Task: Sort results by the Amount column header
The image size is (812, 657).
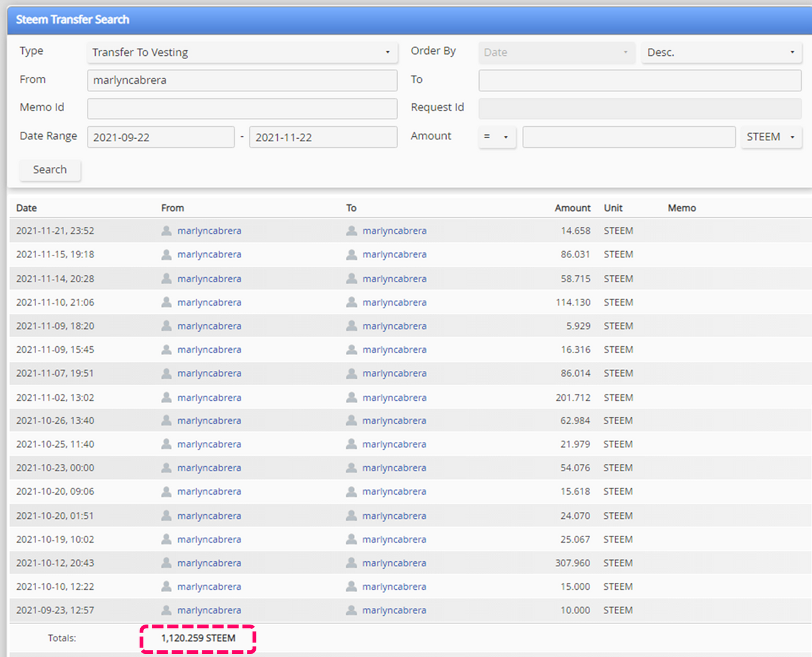Action: pyautogui.click(x=573, y=208)
